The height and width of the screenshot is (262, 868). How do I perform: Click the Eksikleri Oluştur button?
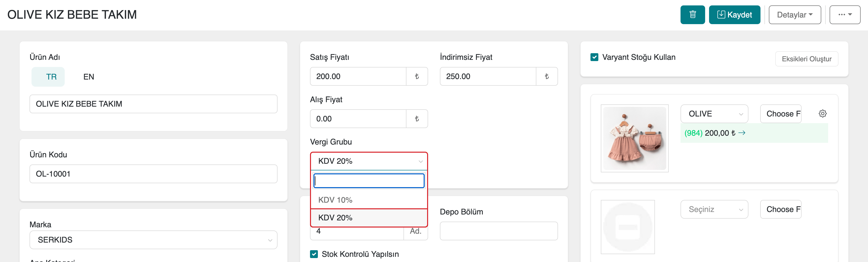806,59
